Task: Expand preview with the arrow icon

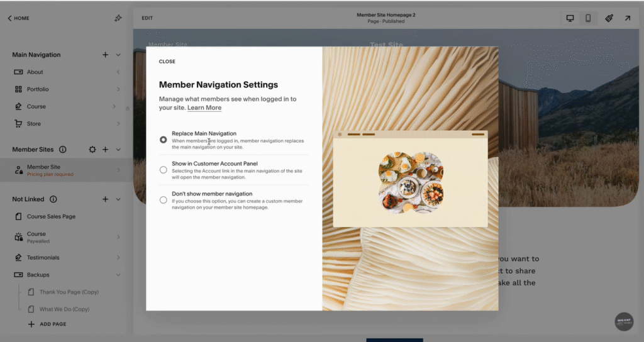Action: (628, 18)
